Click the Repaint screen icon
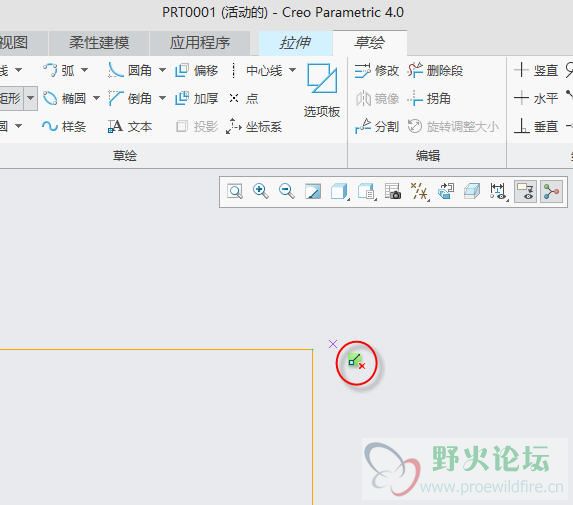This screenshot has width=573, height=505. click(313, 191)
